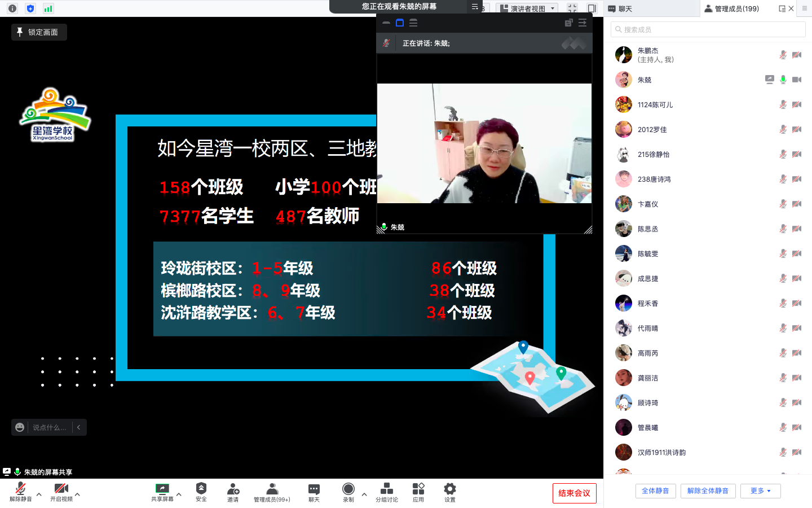Image resolution: width=812 pixels, height=508 pixels.
Task: Turn on the camera (开启视频)
Action: (61, 489)
